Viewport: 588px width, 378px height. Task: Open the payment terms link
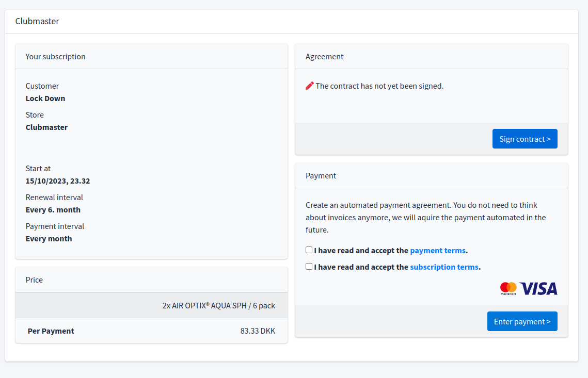pos(438,251)
